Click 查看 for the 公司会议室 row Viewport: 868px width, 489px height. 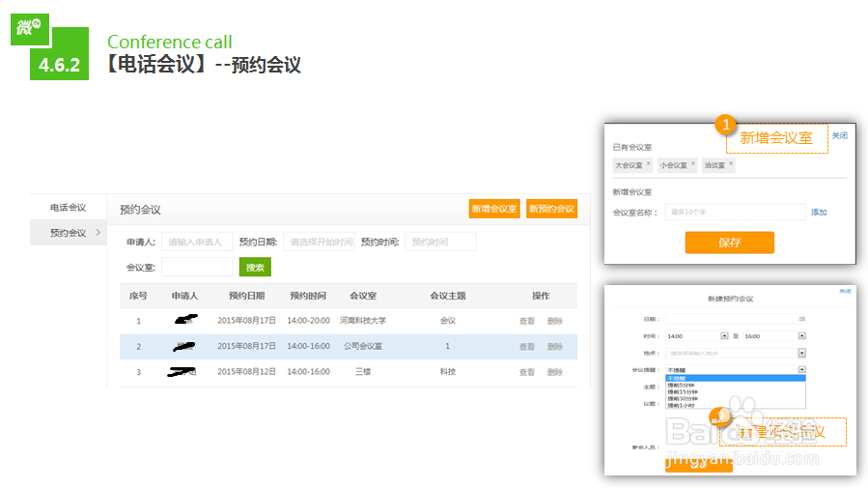click(x=527, y=347)
